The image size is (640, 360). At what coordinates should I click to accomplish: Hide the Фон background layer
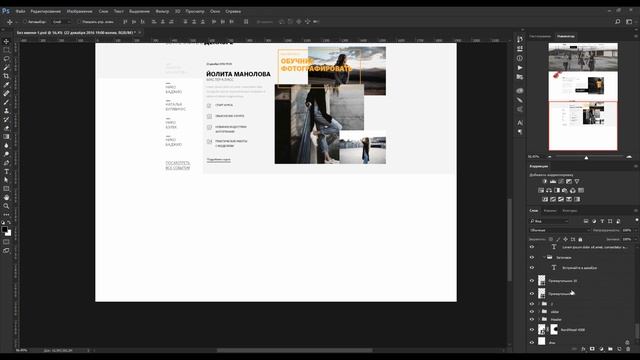532,342
